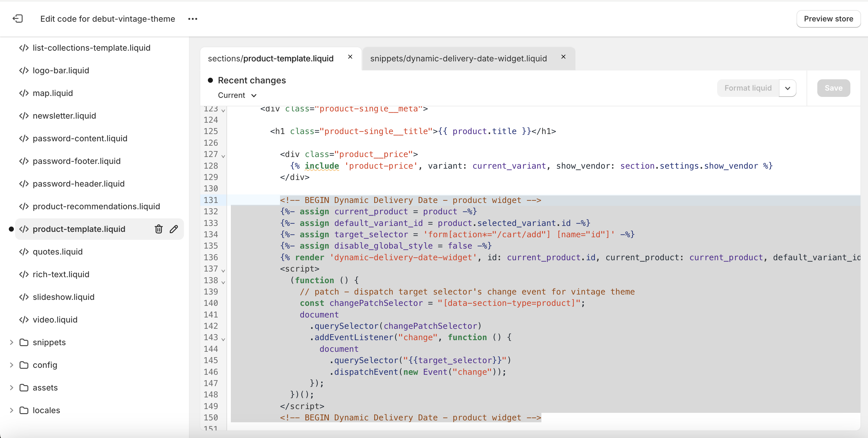Open list-collections-template.liquid file

[92, 48]
